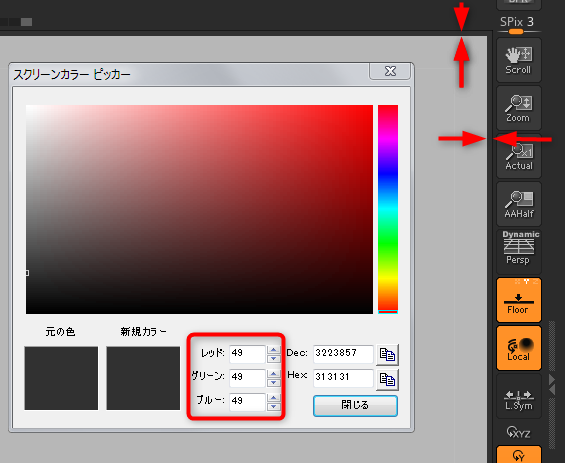Decrease the Blue value with down arrow
The width and height of the screenshot is (565, 463).
tap(273, 406)
